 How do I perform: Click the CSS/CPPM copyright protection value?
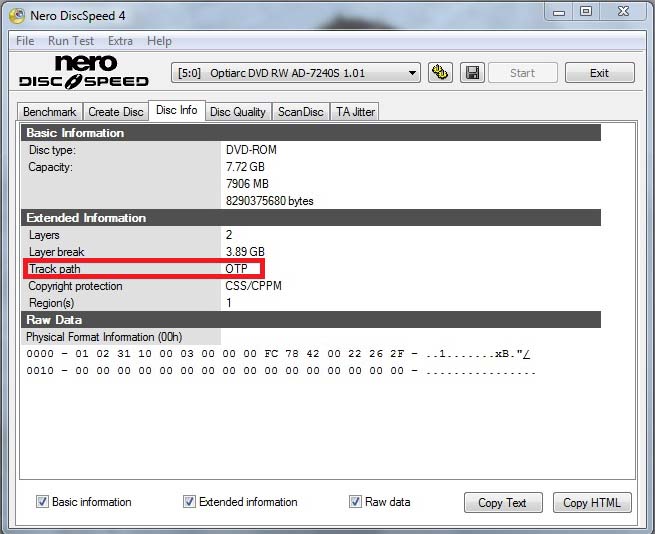click(x=254, y=286)
